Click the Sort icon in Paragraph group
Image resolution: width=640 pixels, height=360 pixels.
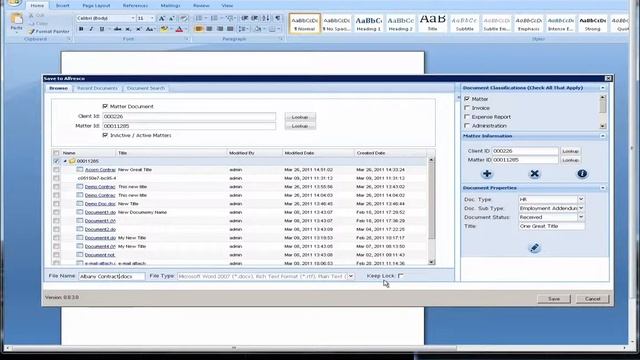click(266, 18)
